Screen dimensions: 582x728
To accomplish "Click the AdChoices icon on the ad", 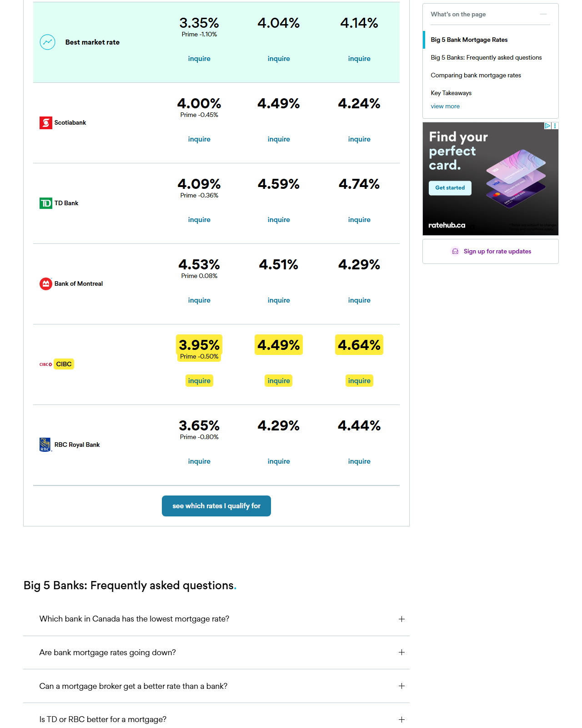I will [x=548, y=126].
